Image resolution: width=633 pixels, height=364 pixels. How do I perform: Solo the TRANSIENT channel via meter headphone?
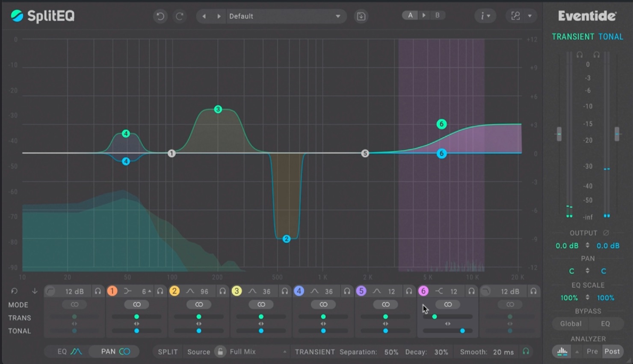tap(580, 55)
